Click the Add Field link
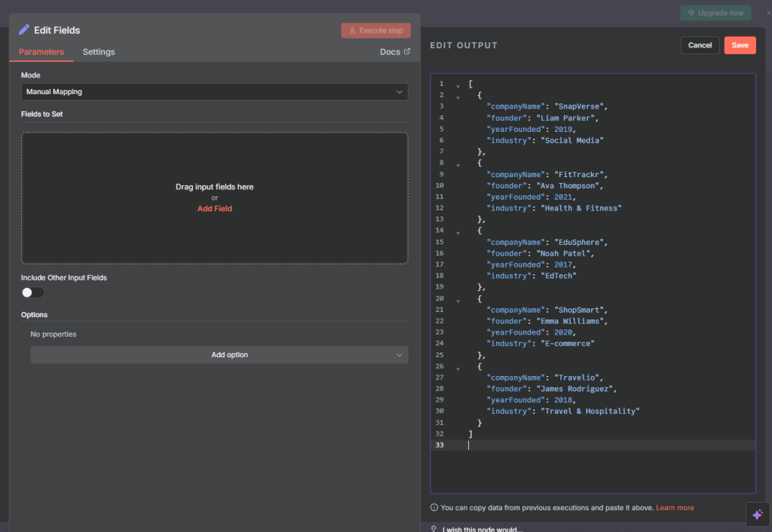 (x=215, y=209)
